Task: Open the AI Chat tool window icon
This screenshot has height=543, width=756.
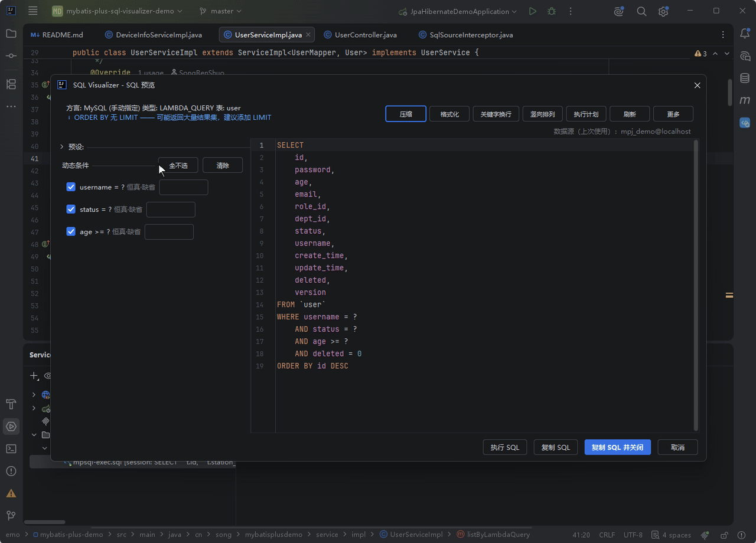Action: pyautogui.click(x=745, y=56)
